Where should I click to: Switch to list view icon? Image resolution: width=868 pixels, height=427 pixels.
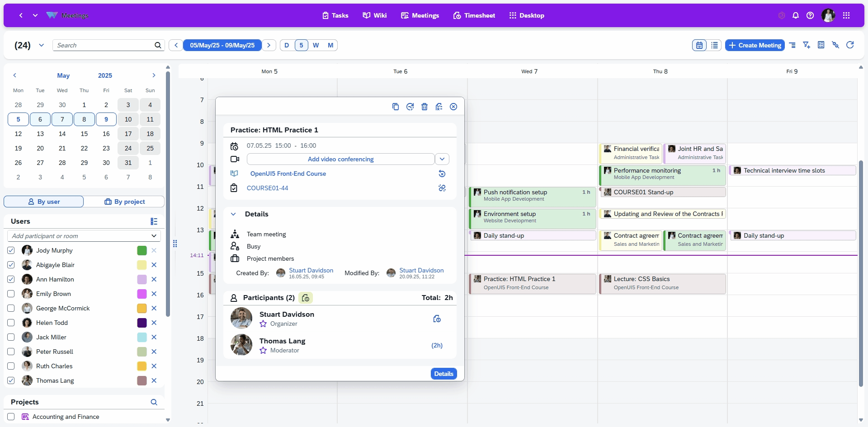(714, 45)
